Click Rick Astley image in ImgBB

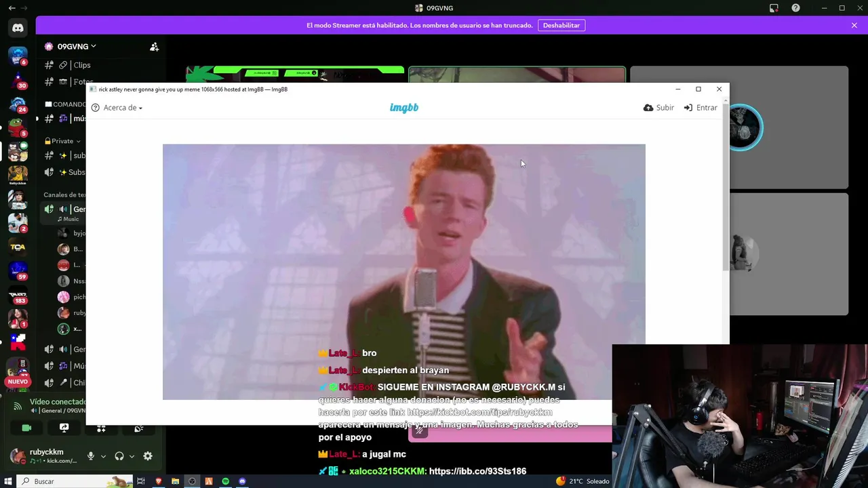click(x=403, y=272)
